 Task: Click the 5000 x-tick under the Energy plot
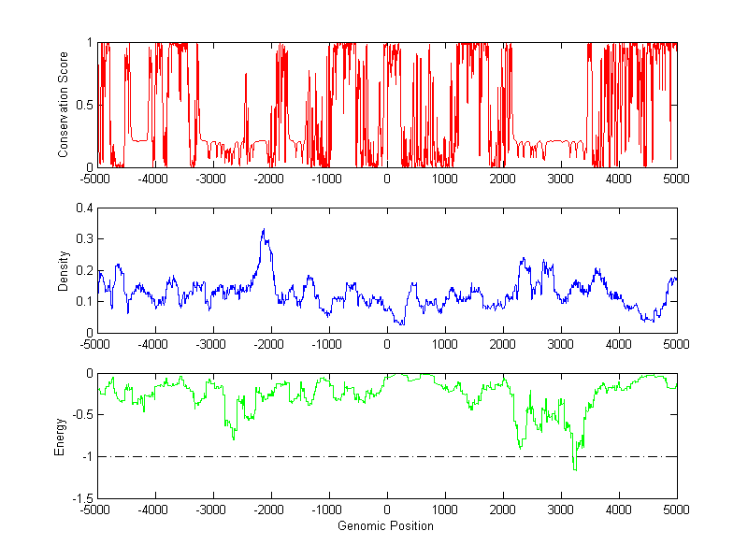click(676, 510)
